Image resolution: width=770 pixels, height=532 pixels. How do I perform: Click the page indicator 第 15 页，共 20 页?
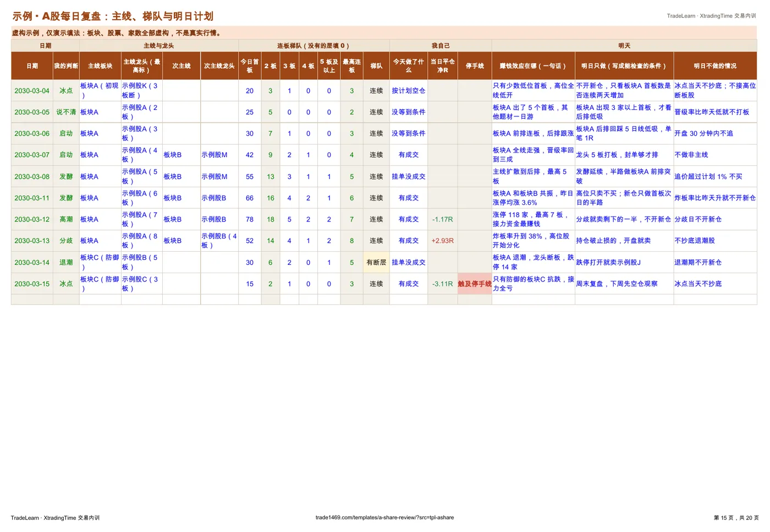click(x=736, y=518)
